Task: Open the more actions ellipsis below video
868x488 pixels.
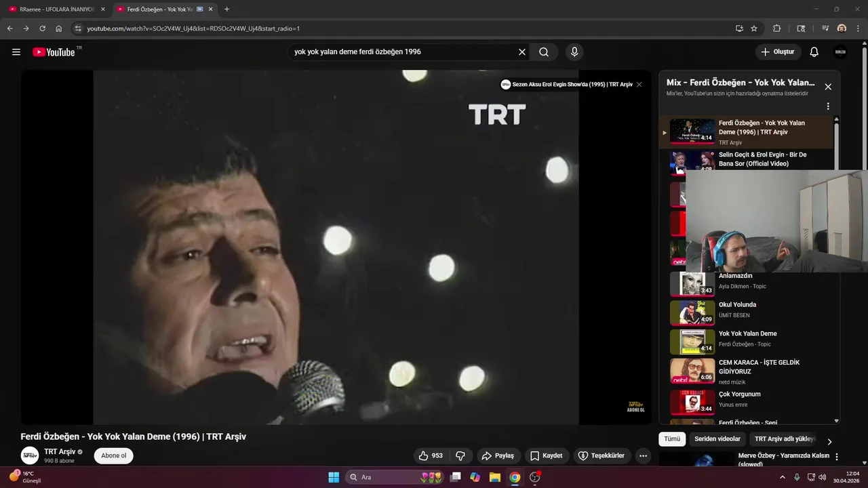Action: [x=643, y=455]
